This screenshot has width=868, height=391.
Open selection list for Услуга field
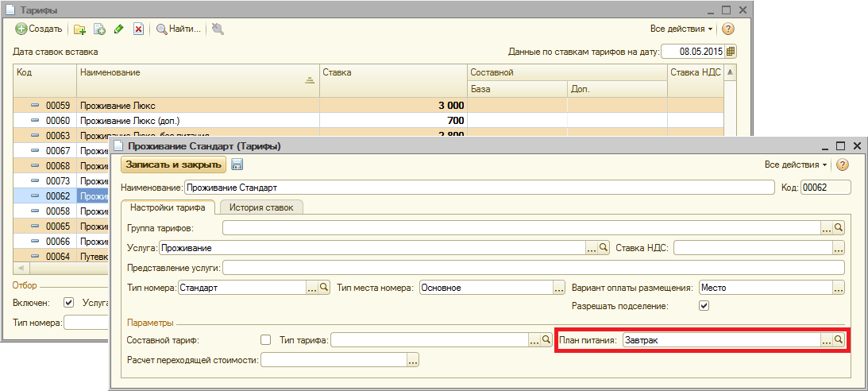[x=591, y=248]
